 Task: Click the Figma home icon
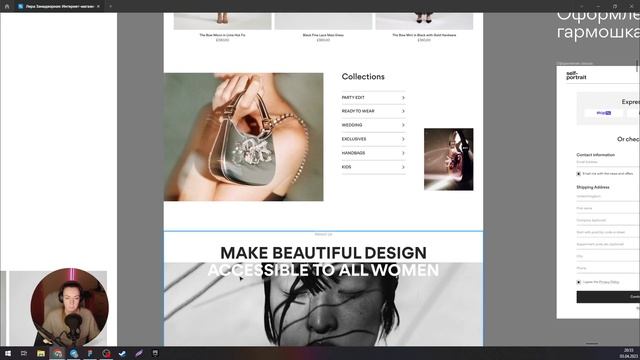click(7, 6)
